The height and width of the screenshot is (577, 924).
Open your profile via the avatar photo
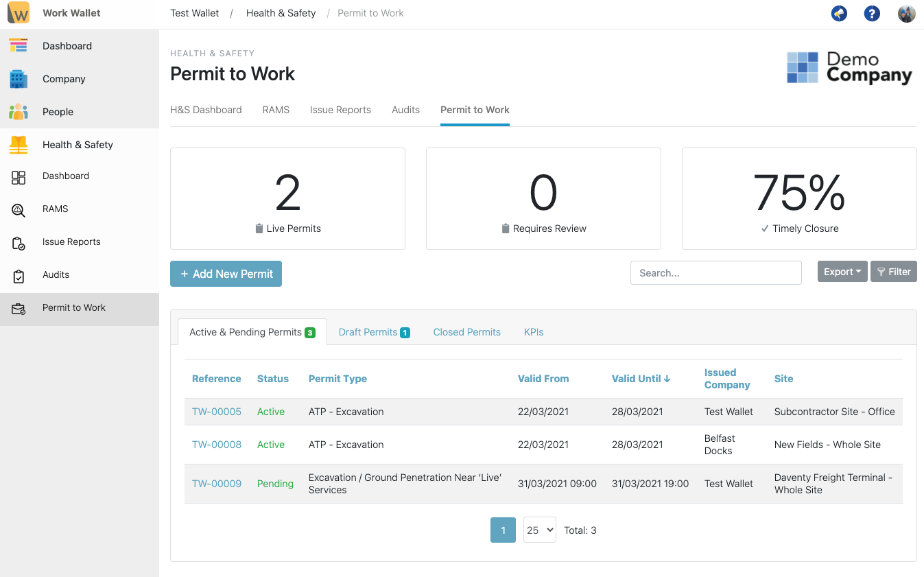(906, 13)
